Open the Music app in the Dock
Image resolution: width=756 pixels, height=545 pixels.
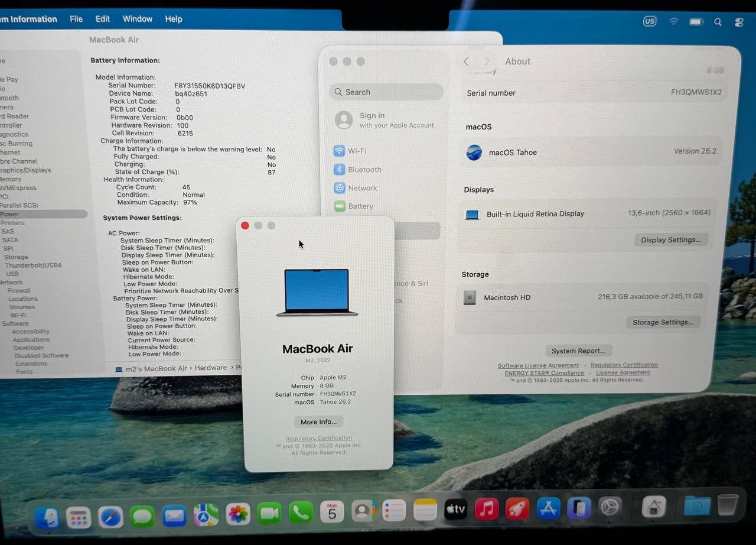487,508
